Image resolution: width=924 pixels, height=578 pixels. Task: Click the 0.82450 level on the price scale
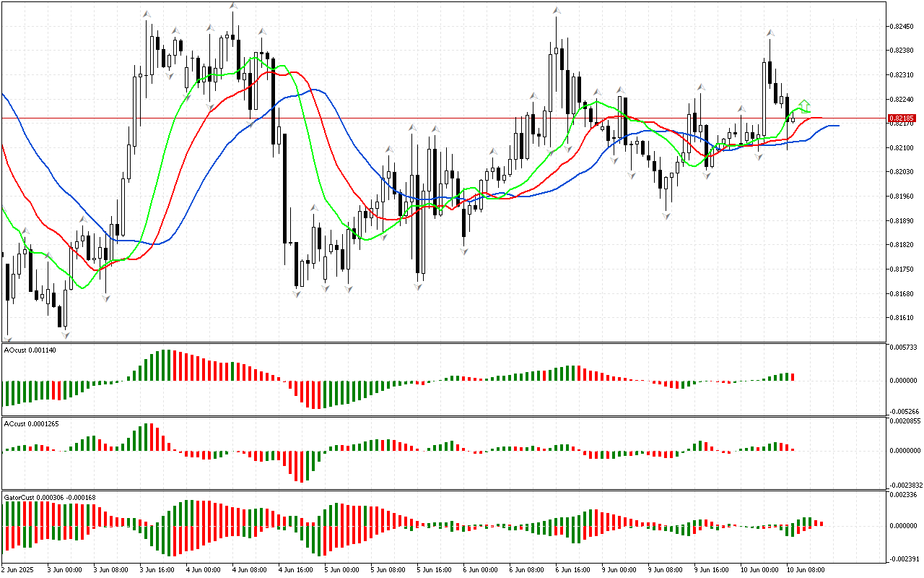click(902, 26)
